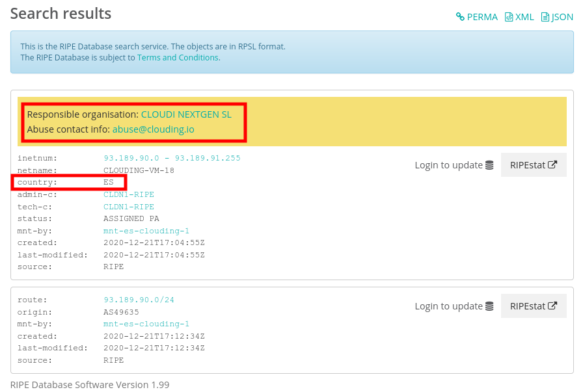Open the PERMA permalink
Viewport: 583px width, 392px height.
click(477, 17)
